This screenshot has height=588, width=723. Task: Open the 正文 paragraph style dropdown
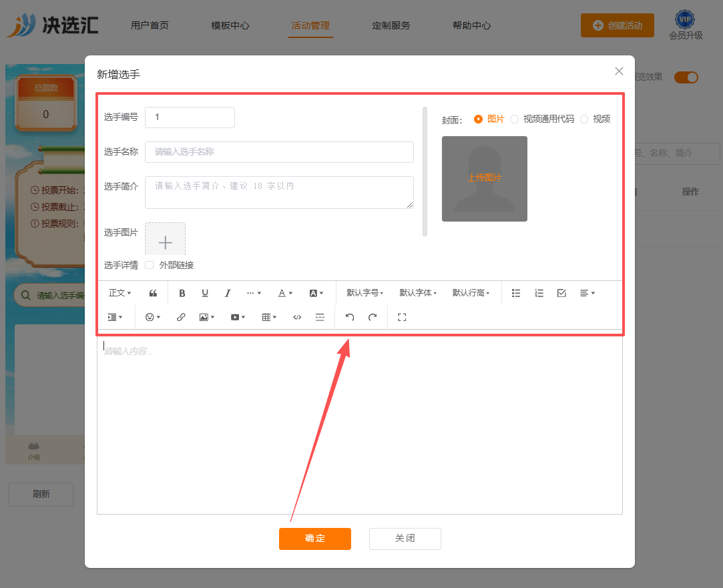[120, 293]
